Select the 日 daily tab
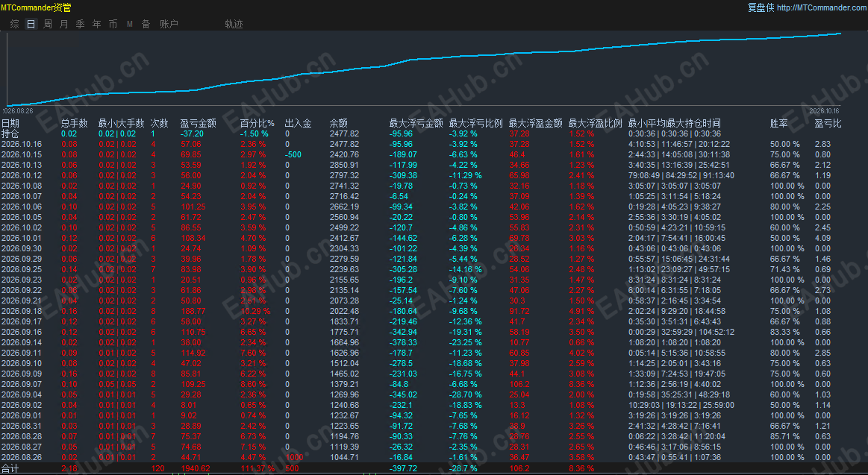This screenshot has height=475, width=868. 31,25
